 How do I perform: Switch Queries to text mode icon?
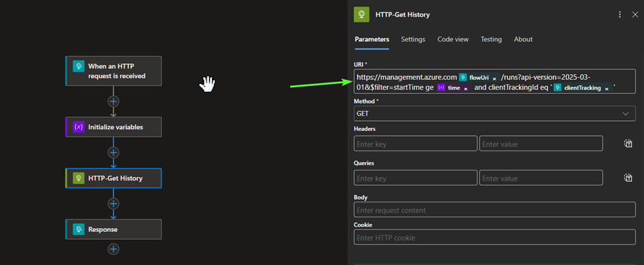tap(628, 178)
